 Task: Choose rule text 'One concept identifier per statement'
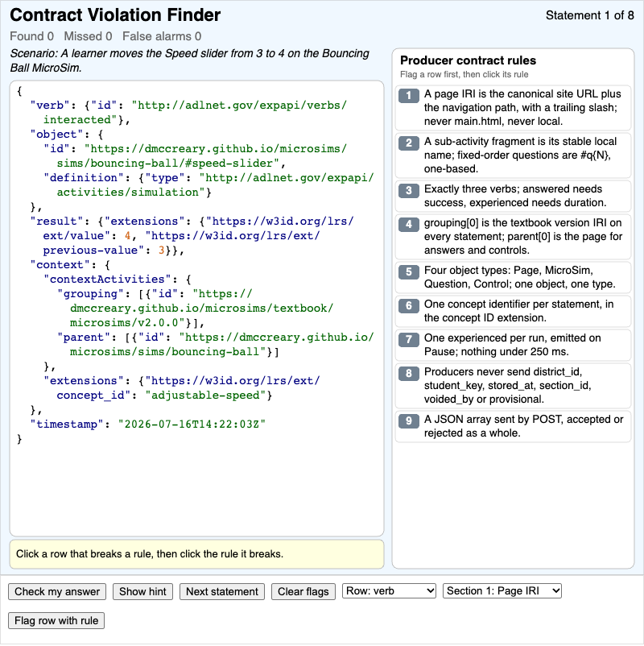[519, 311]
